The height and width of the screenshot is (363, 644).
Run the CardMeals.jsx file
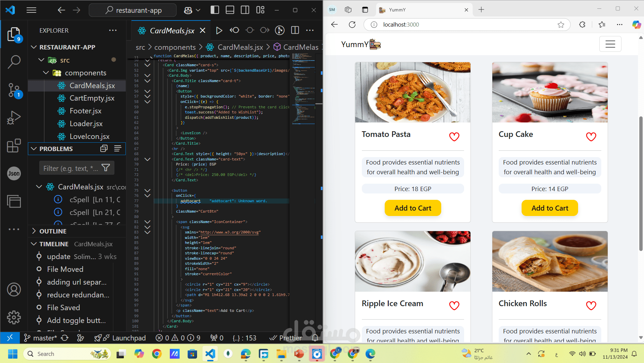coord(219,31)
